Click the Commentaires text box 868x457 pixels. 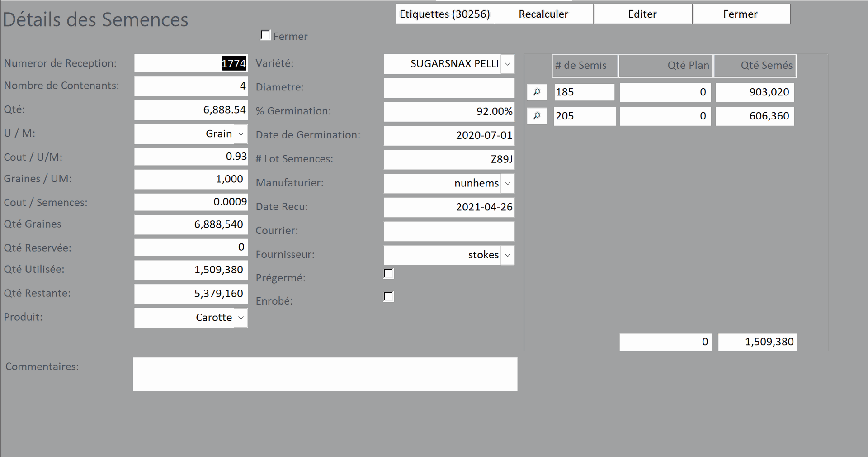[x=325, y=374]
